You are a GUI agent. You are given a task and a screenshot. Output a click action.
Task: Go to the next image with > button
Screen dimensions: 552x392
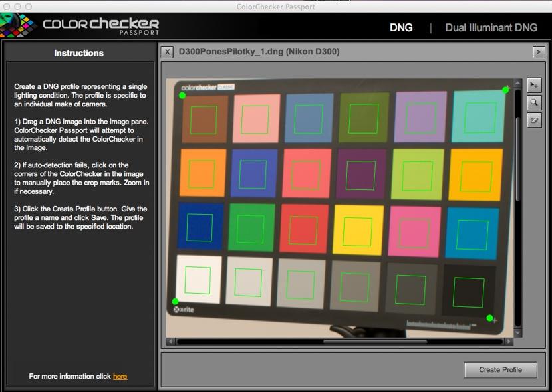(x=538, y=52)
